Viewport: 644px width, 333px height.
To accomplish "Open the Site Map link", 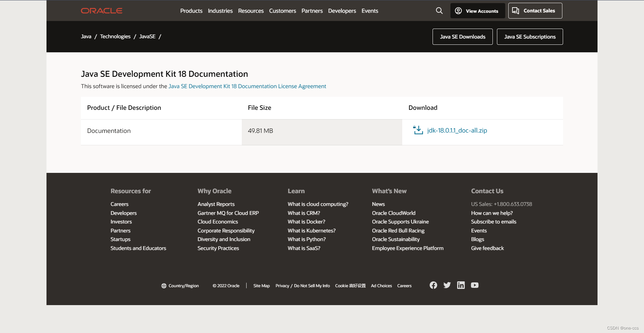I will coord(261,286).
